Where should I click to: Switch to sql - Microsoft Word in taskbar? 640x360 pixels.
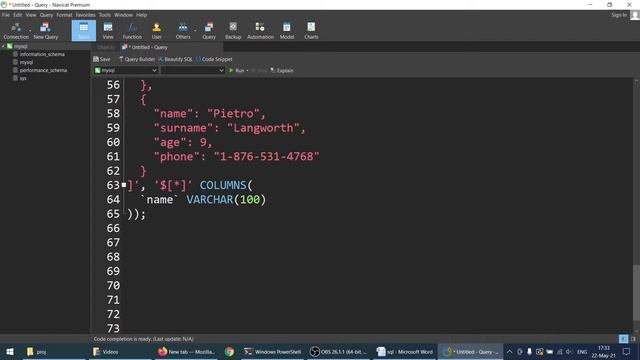click(404, 351)
